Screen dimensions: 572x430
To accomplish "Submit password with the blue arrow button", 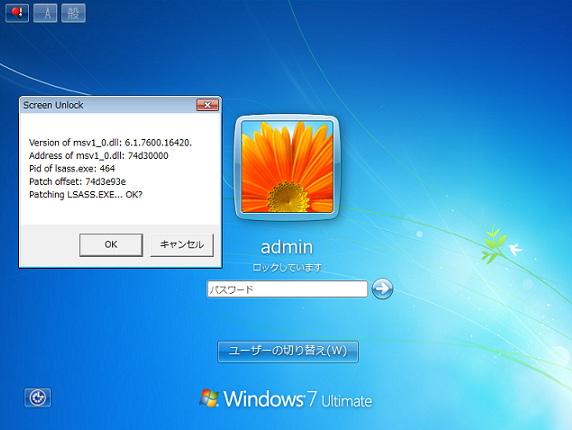I will 382,289.
